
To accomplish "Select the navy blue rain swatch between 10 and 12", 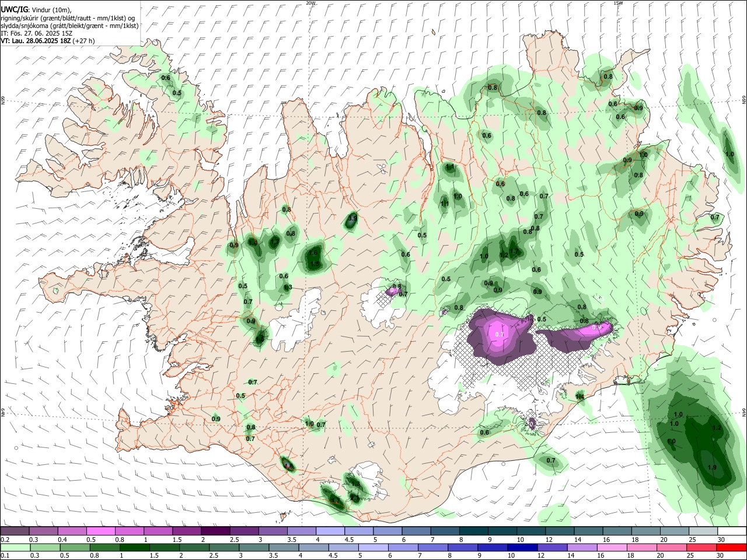I will 522,547.
